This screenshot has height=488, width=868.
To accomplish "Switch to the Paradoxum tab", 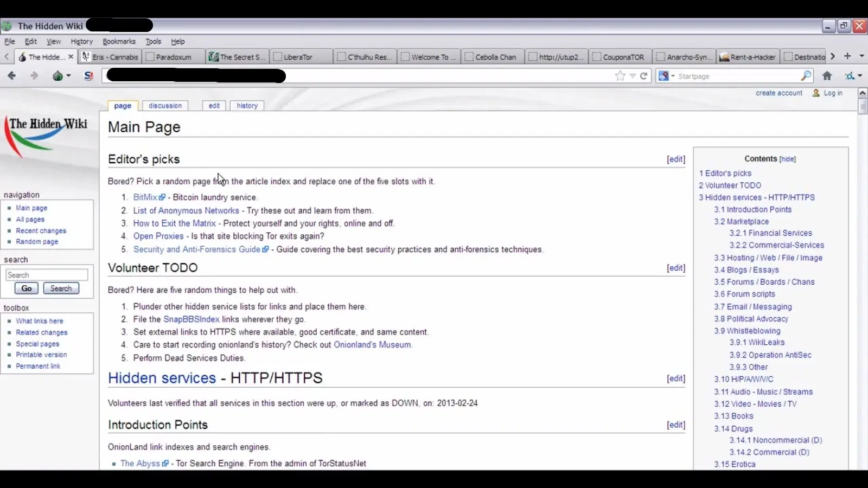I will pyautogui.click(x=174, y=56).
